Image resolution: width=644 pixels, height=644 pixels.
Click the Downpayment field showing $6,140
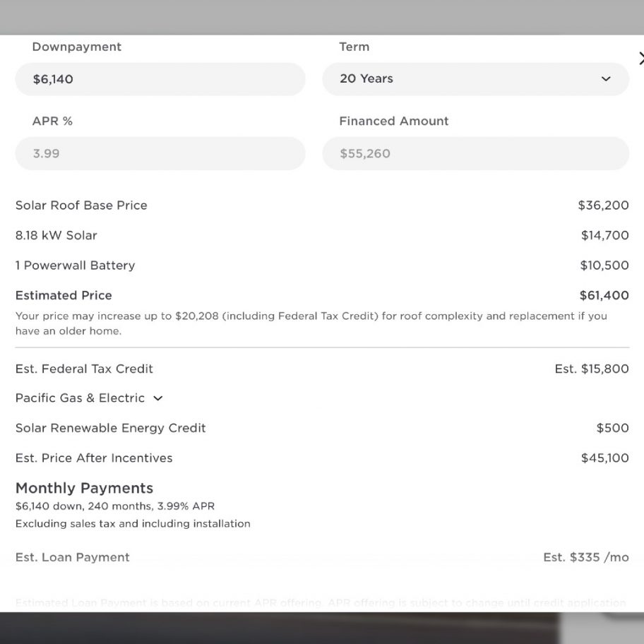(x=160, y=79)
